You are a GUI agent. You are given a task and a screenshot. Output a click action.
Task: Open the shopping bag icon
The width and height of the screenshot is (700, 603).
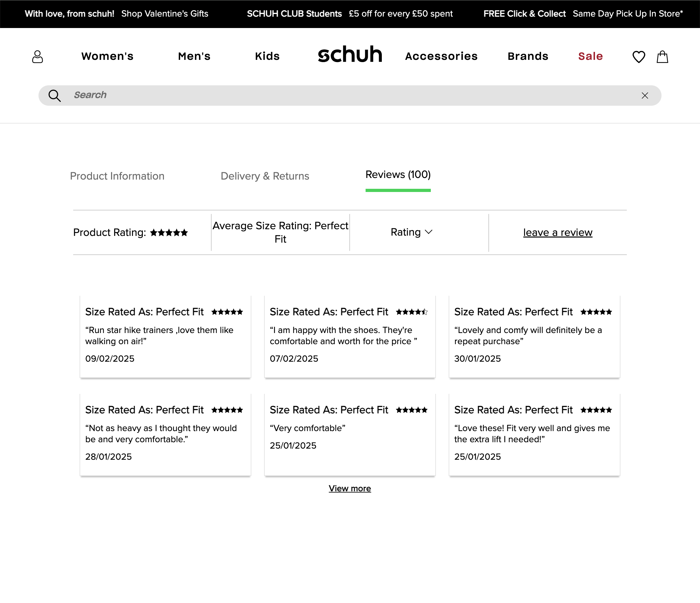[x=662, y=56]
